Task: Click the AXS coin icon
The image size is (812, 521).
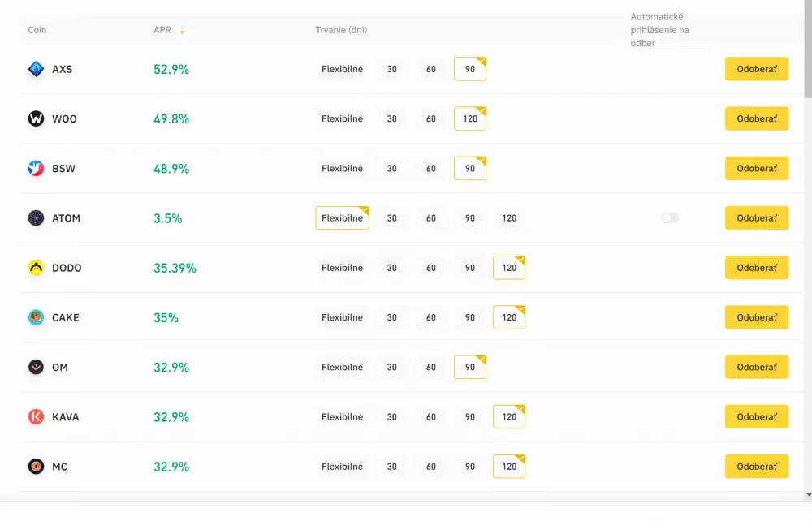Action: (x=36, y=69)
